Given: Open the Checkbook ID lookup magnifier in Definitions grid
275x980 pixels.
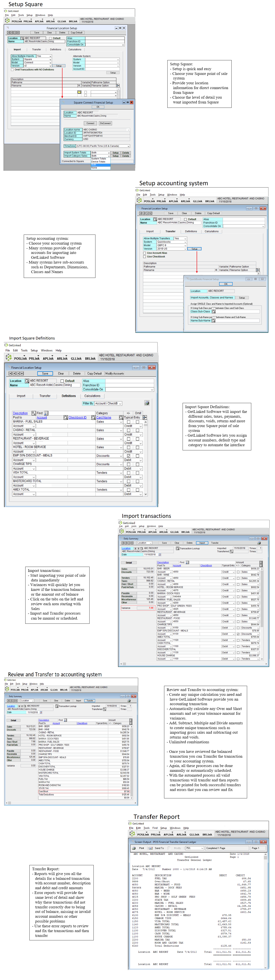Looking at the screenshot, I should [x=93, y=417].
